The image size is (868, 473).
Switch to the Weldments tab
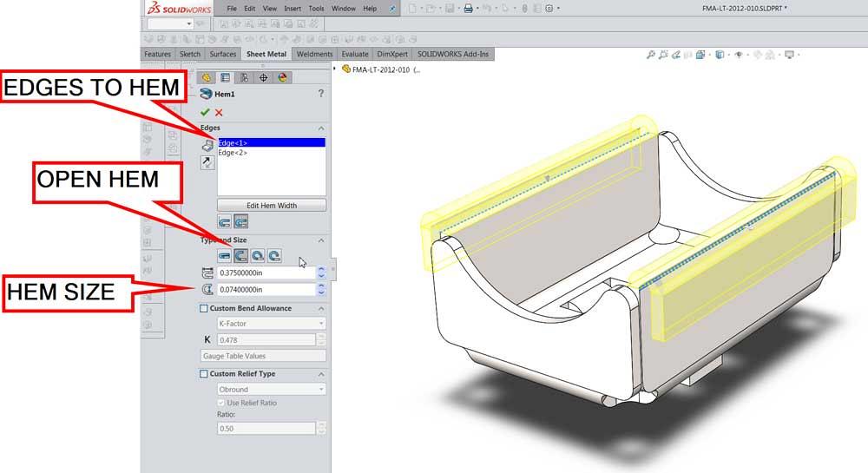pos(314,54)
